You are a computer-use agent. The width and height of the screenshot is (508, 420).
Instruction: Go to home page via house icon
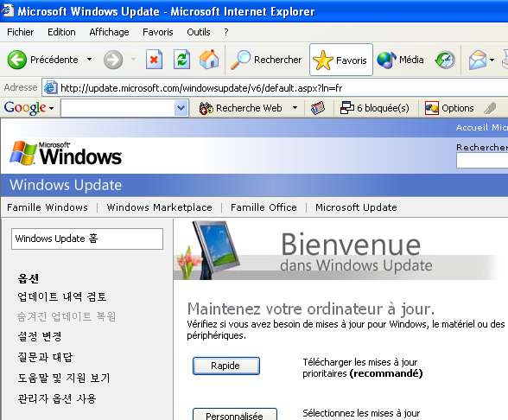coord(209,60)
